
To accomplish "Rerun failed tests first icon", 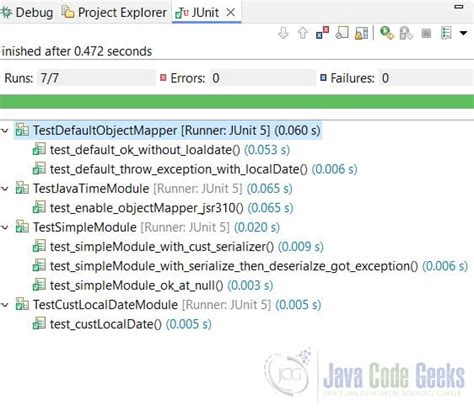I will (x=406, y=33).
